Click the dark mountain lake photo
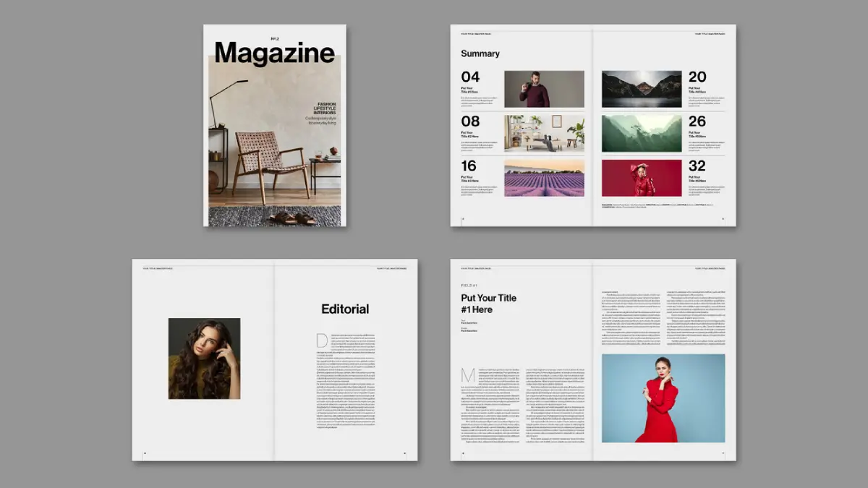Viewport: 868px width, 488px height. (x=642, y=89)
